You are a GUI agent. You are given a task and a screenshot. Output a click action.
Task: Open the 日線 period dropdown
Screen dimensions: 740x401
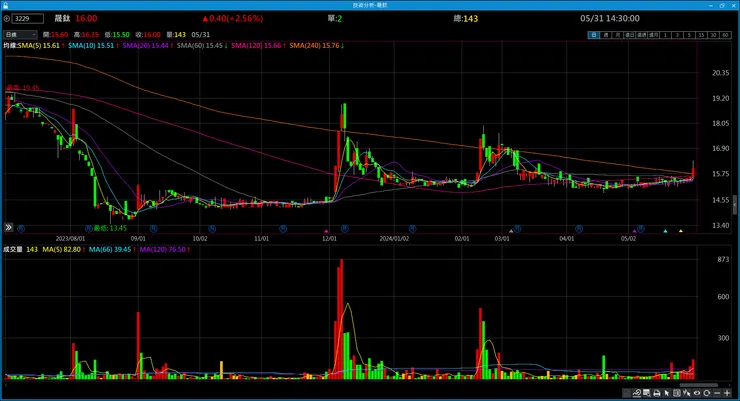point(20,34)
